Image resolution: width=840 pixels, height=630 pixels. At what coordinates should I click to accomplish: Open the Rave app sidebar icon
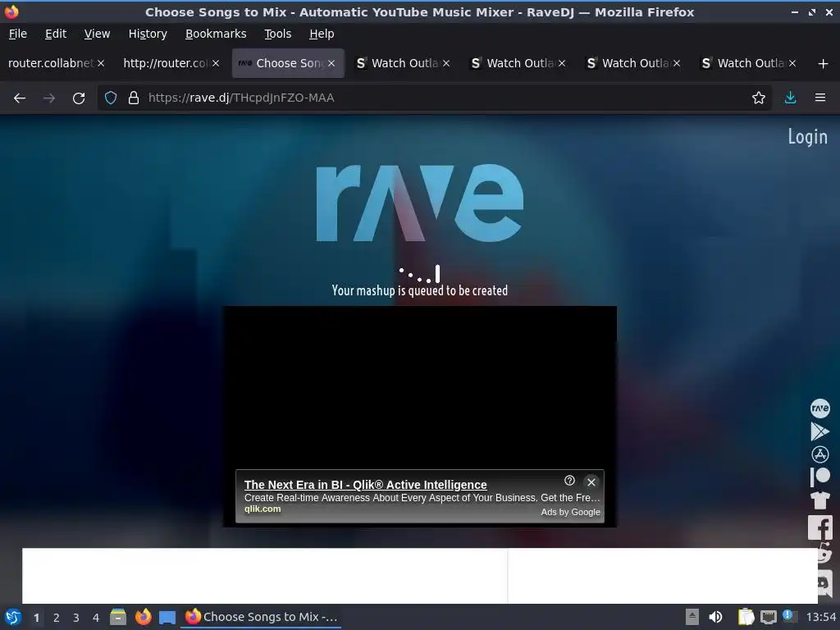click(819, 409)
